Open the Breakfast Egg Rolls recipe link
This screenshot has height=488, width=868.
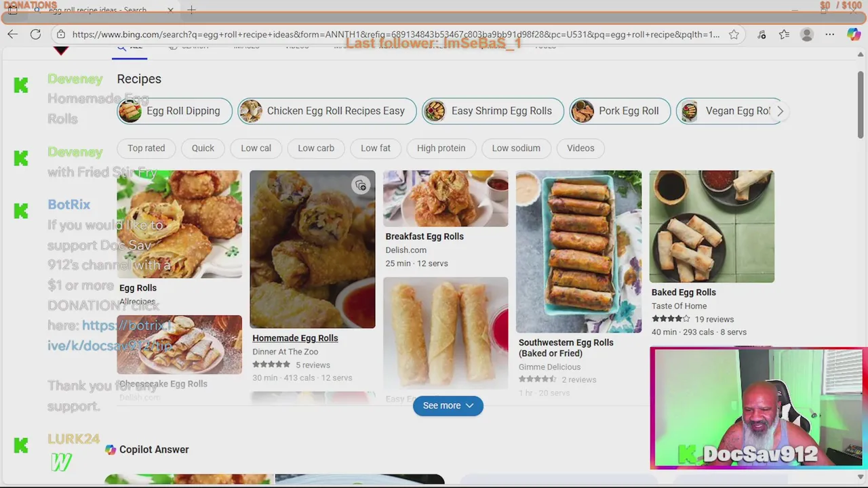pyautogui.click(x=425, y=237)
